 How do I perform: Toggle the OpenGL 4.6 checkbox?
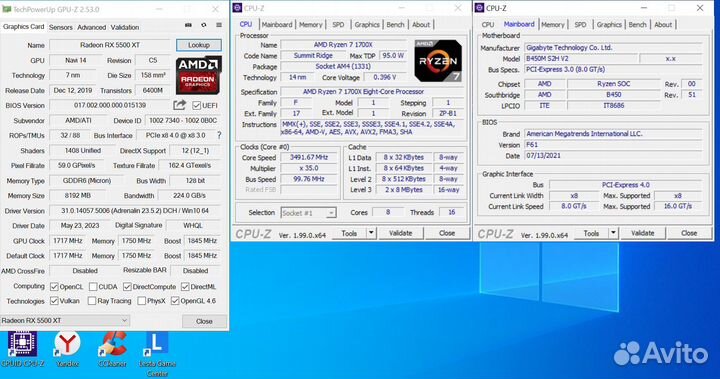coord(175,301)
